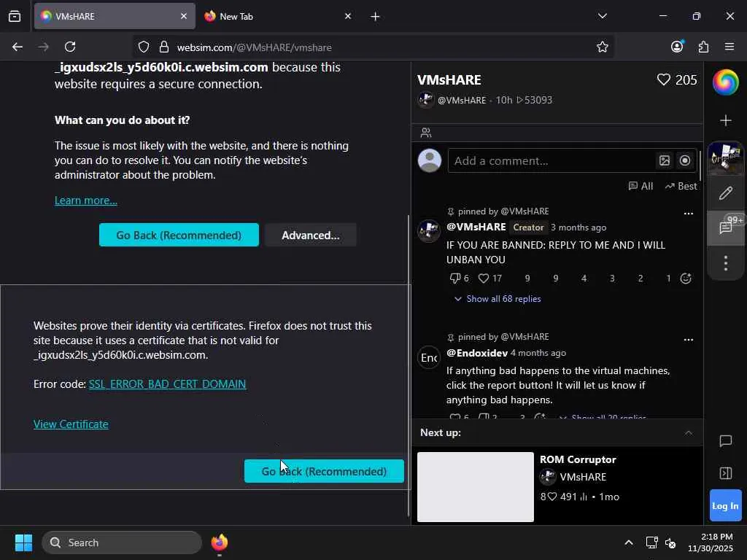This screenshot has height=560, width=747.
Task: Open options menu for Endoxidev pinned comment
Action: [689, 340]
